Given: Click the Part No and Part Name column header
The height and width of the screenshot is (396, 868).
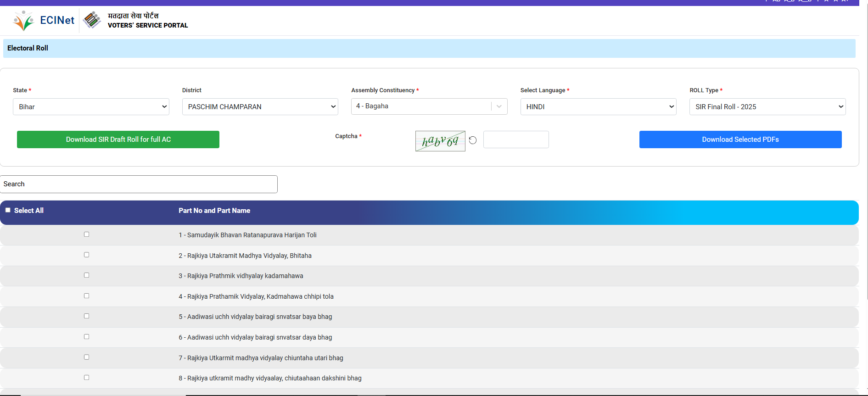Looking at the screenshot, I should click(x=214, y=211).
